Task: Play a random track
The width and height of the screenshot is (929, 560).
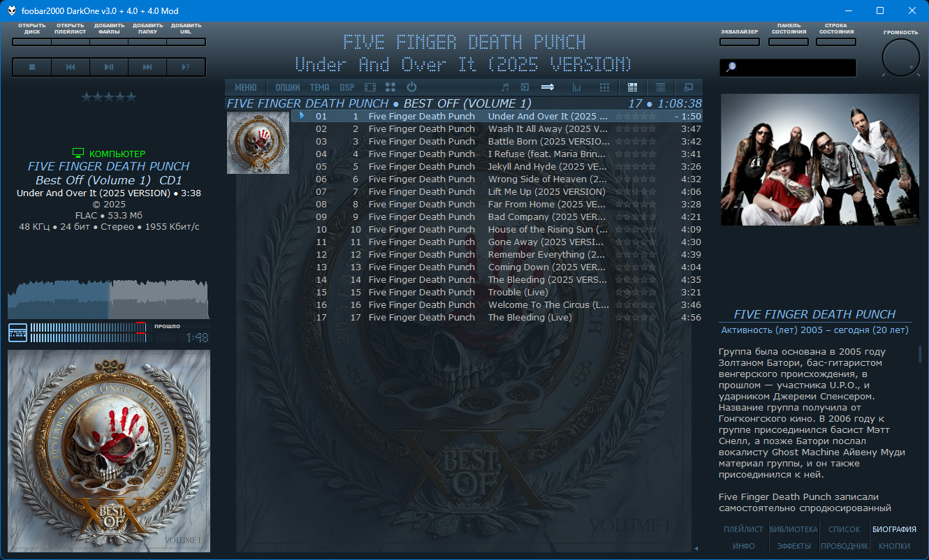Action: coord(185,67)
